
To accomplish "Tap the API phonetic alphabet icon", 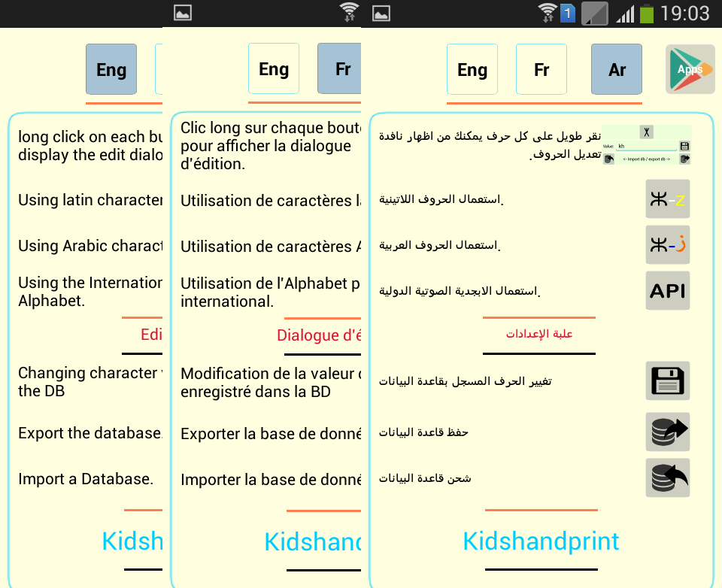I will (x=668, y=290).
